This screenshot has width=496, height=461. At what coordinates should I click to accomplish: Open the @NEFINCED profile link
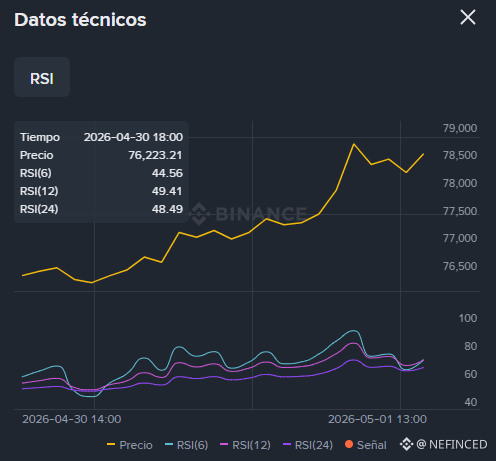click(452, 444)
